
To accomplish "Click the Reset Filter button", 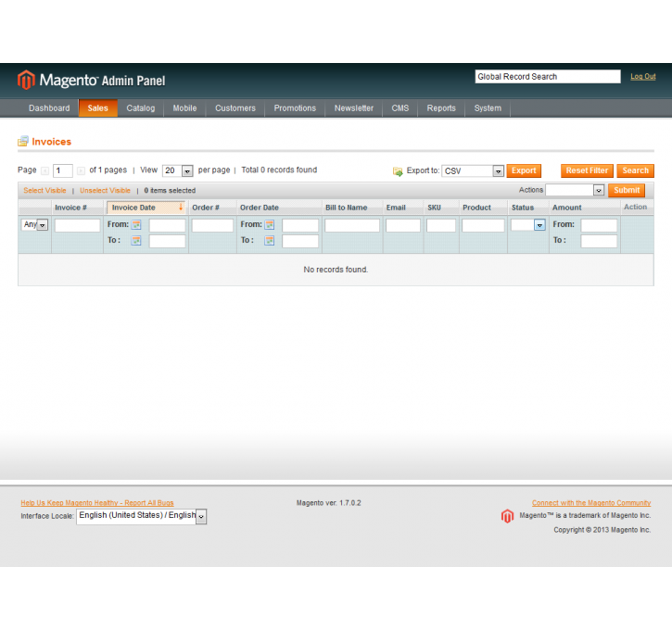I will [587, 170].
